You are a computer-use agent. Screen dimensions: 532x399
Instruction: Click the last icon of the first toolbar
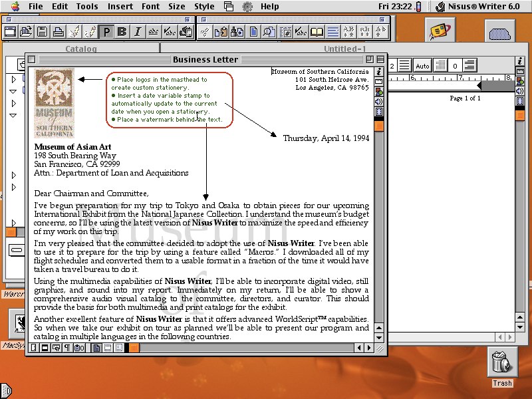pyautogui.click(x=186, y=32)
